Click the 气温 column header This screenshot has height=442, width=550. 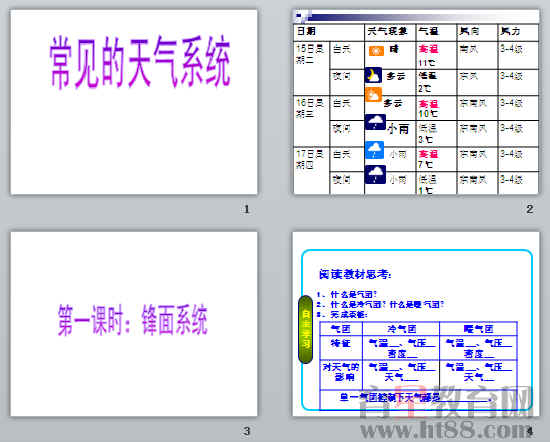[x=436, y=33]
